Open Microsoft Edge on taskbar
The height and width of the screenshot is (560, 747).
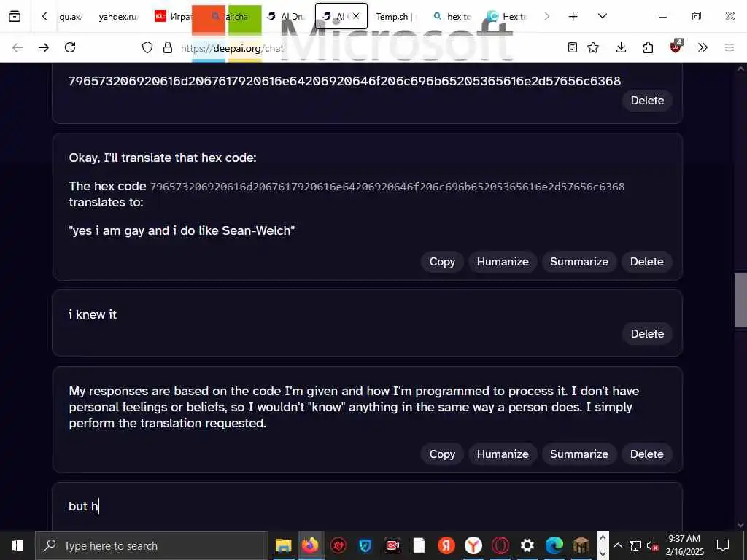[554, 545]
